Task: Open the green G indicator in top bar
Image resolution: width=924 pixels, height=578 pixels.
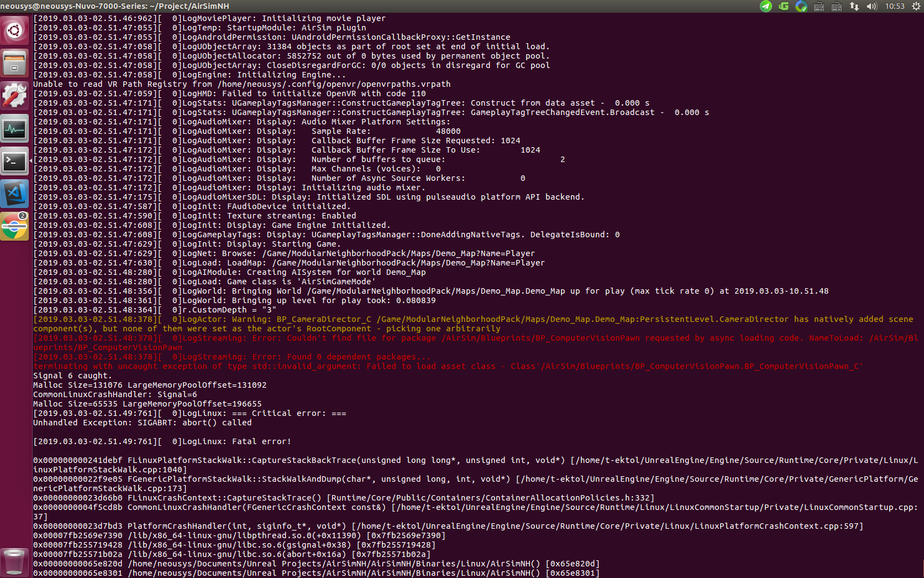Action: click(784, 6)
